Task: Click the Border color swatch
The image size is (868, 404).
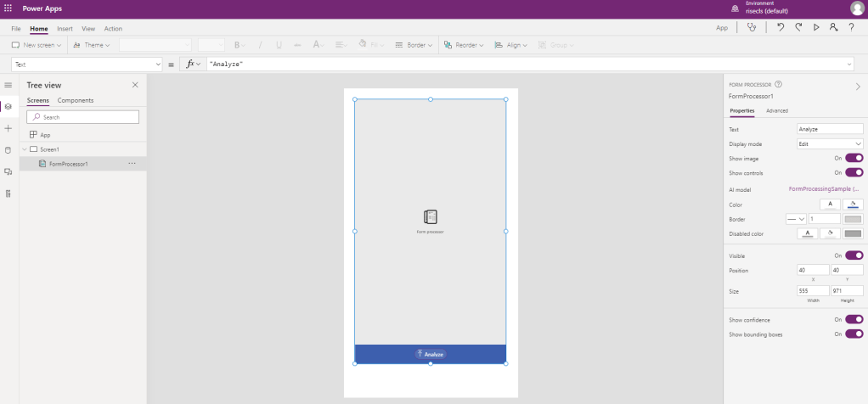Action: pos(853,219)
